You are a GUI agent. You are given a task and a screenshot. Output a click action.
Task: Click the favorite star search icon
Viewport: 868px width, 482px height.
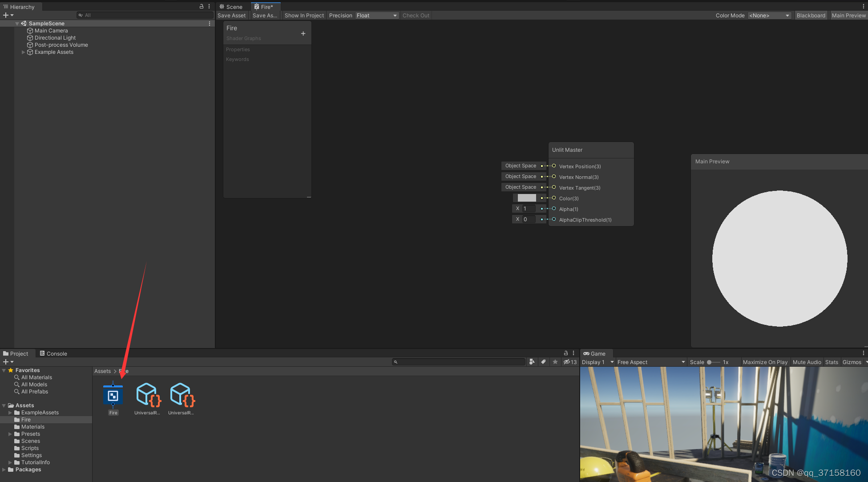[x=555, y=362]
